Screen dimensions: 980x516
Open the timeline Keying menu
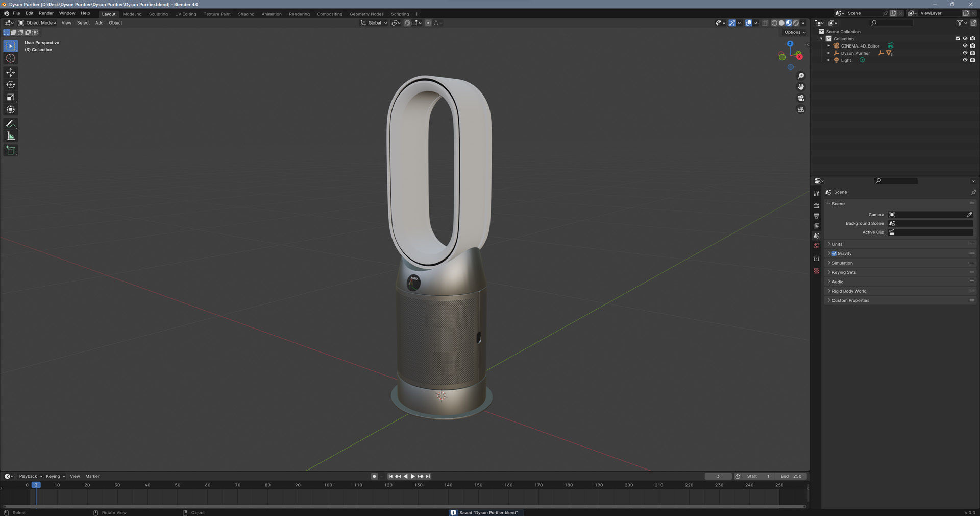[56, 476]
